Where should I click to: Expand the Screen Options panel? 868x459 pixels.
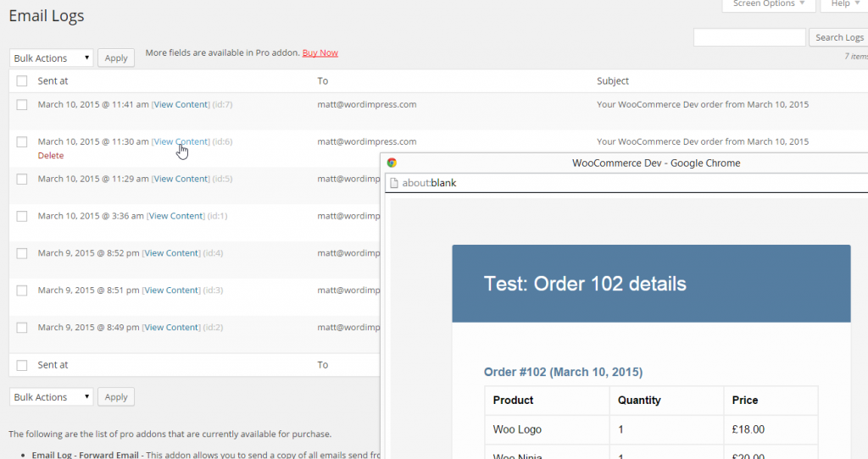tap(769, 4)
